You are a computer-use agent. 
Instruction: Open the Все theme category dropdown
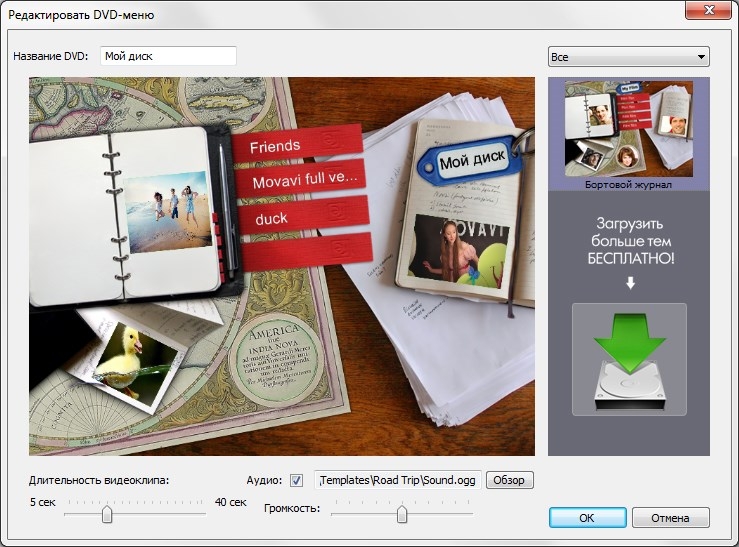coord(629,57)
